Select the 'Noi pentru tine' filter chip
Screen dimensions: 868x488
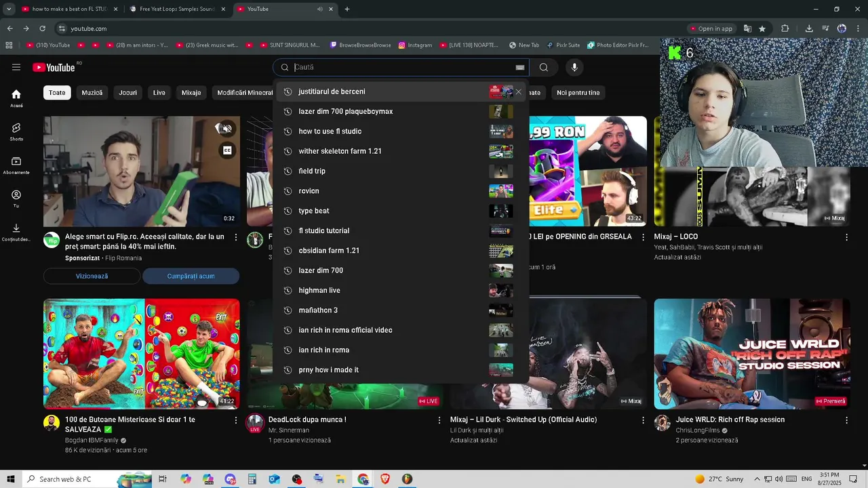tap(578, 93)
